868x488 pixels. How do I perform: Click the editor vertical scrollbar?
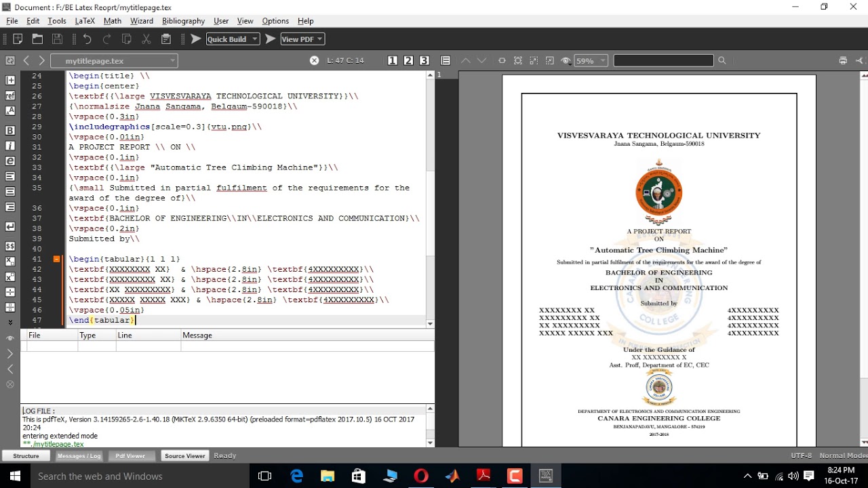coord(430,200)
